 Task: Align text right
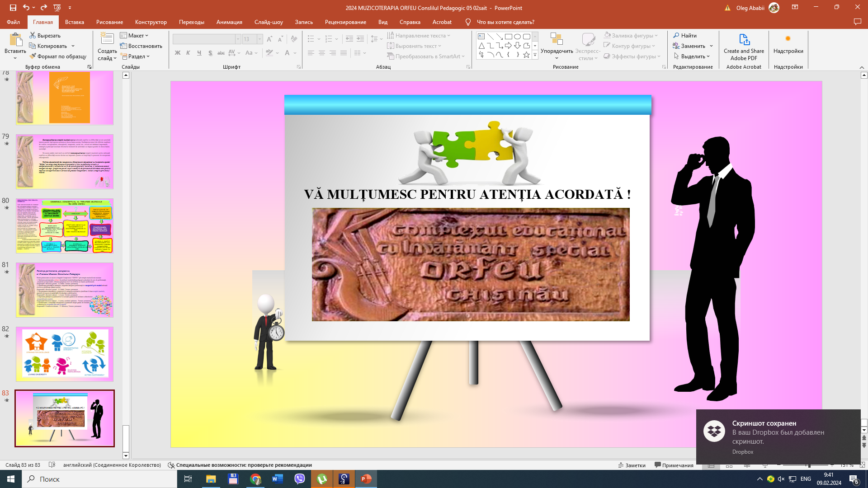333,53
